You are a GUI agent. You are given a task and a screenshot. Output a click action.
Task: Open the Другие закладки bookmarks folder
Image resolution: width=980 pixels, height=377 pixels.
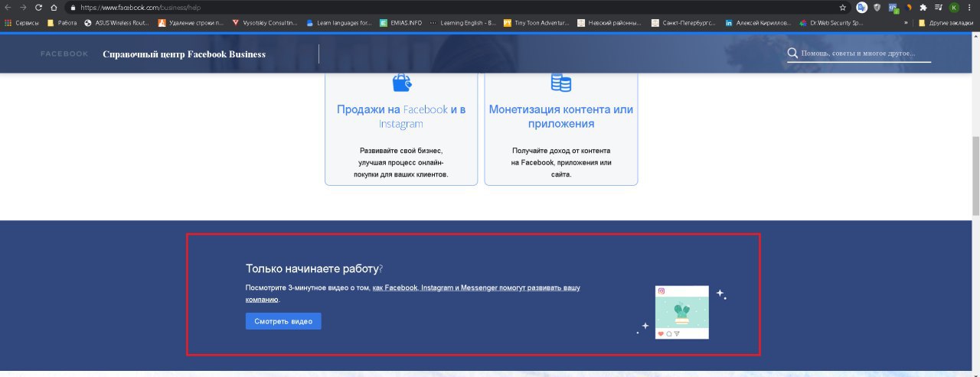946,23
